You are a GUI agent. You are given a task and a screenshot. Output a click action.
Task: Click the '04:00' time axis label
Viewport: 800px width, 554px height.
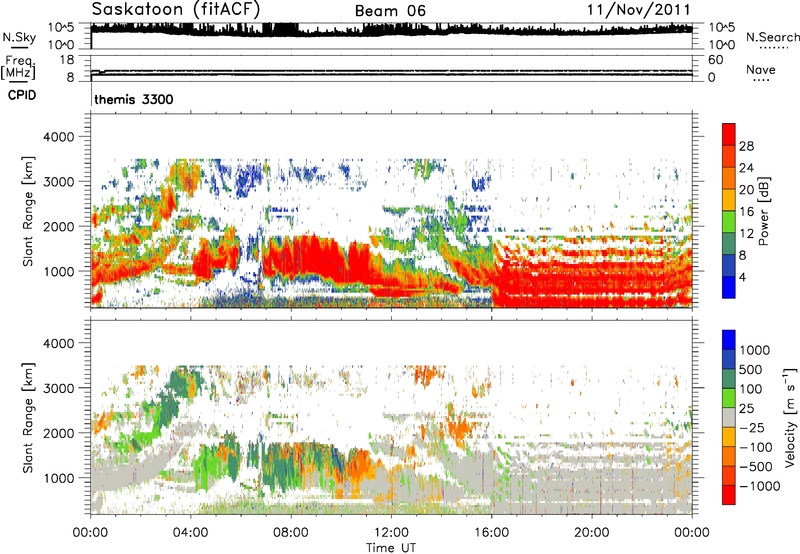pyautogui.click(x=190, y=533)
